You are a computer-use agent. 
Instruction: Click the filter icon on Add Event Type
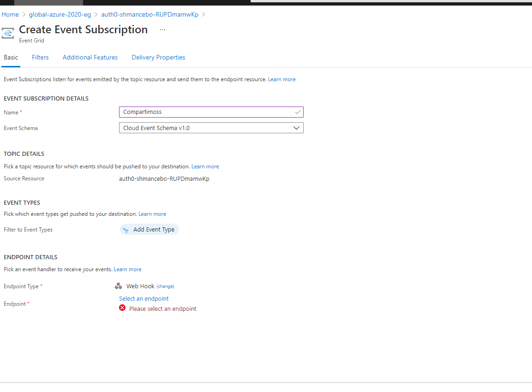tap(126, 230)
